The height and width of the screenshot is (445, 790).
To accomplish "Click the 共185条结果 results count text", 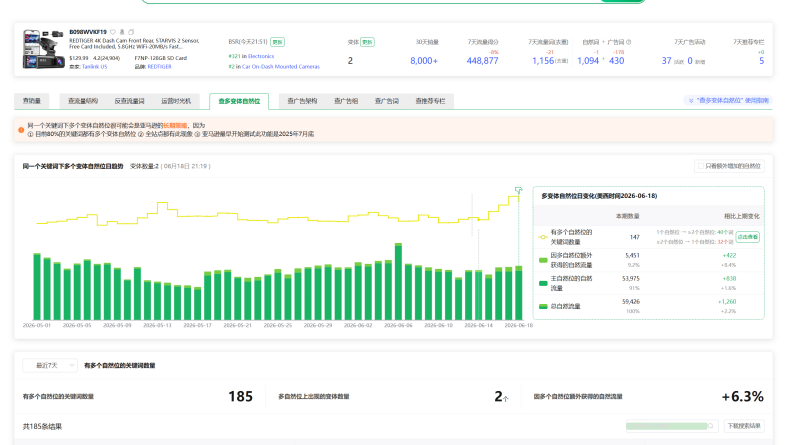I will point(42,426).
